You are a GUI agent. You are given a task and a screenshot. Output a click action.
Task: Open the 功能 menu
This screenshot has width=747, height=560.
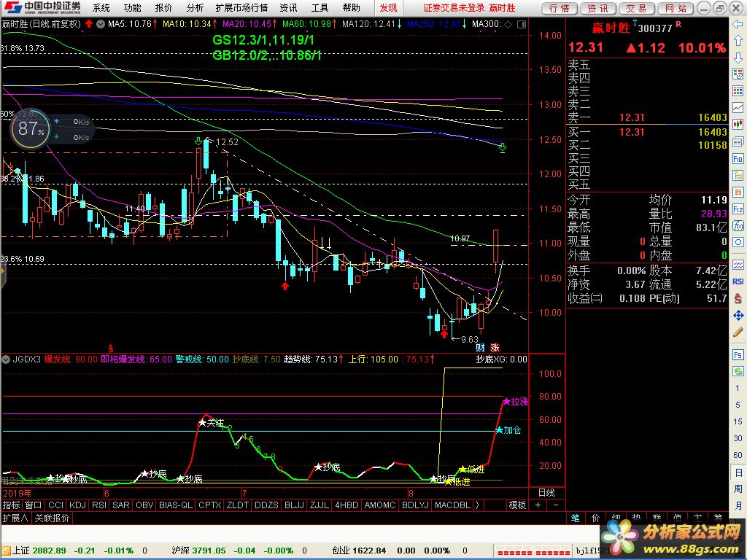pos(133,7)
